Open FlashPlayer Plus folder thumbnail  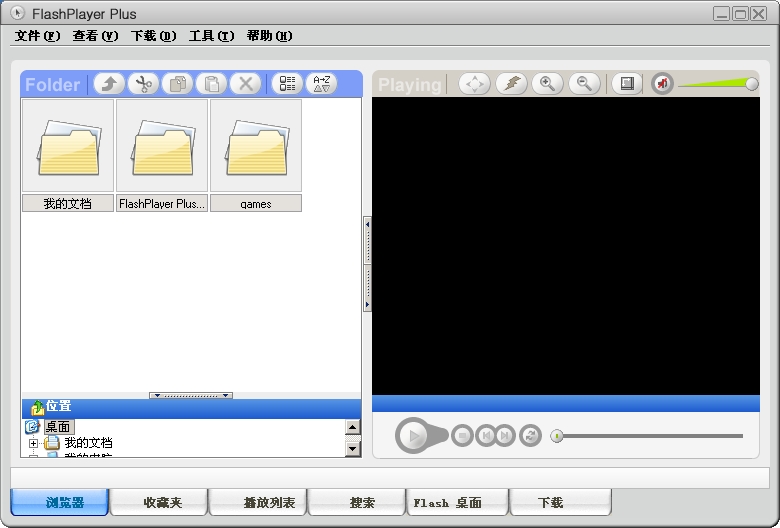(x=162, y=145)
